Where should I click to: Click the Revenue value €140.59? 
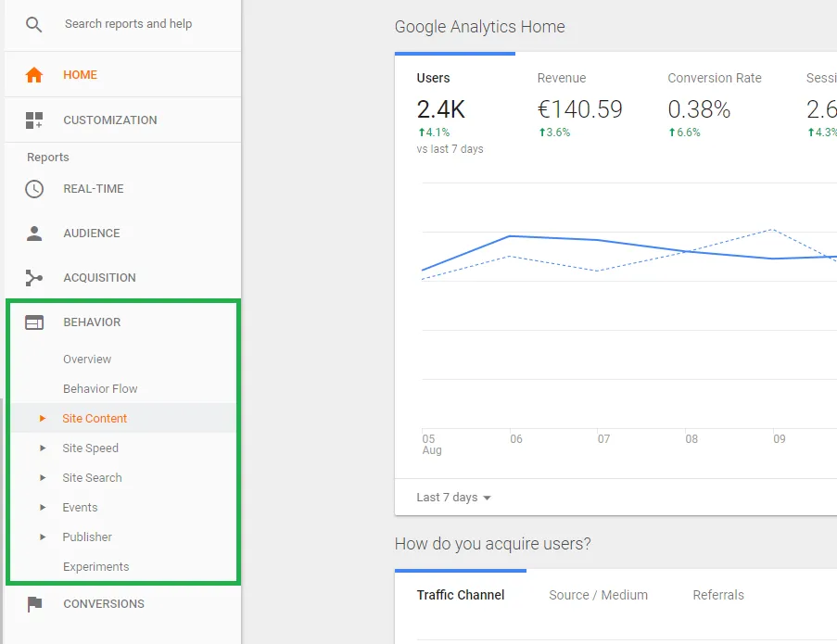tap(579, 109)
